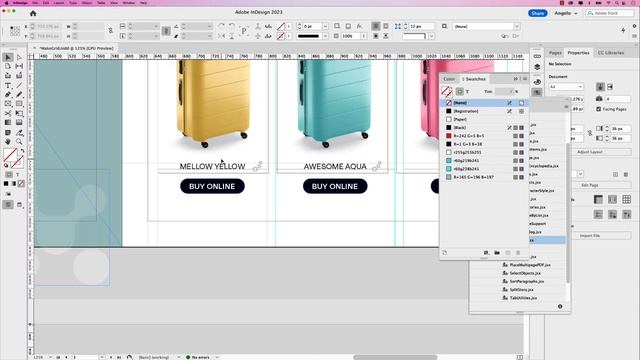Select the Scissors tool
The height and width of the screenshot is (360, 640).
(x=8, y=113)
